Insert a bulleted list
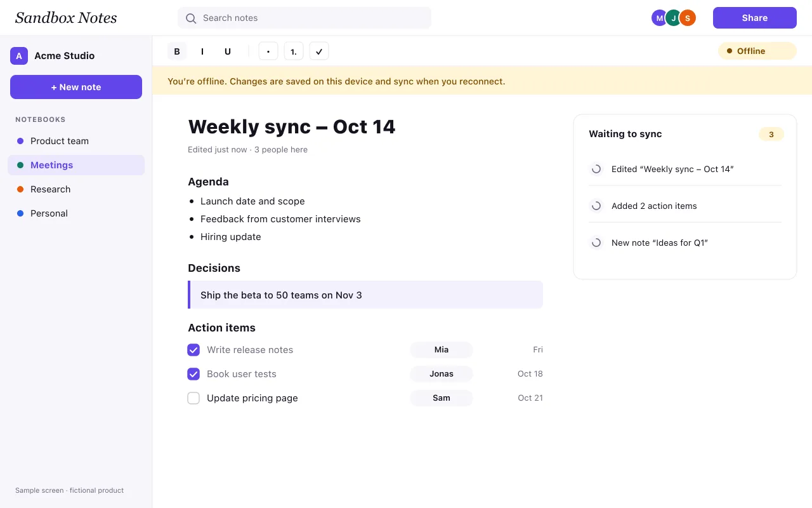 [x=268, y=51]
